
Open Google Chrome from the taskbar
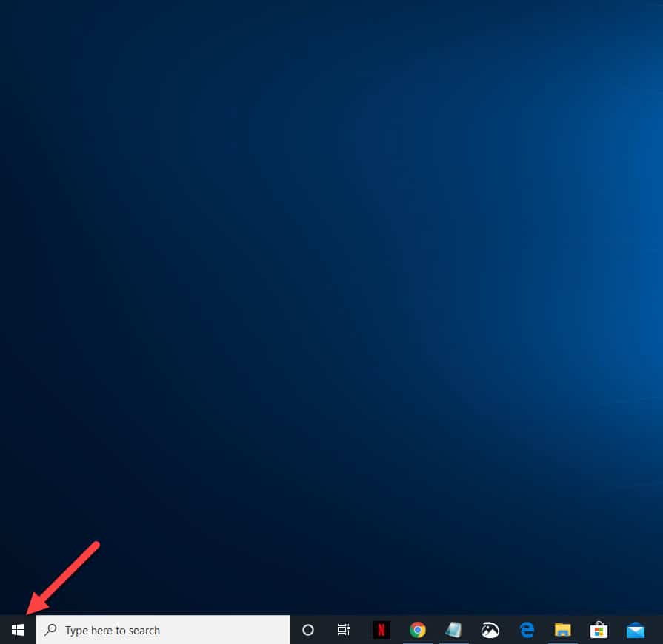click(x=417, y=630)
